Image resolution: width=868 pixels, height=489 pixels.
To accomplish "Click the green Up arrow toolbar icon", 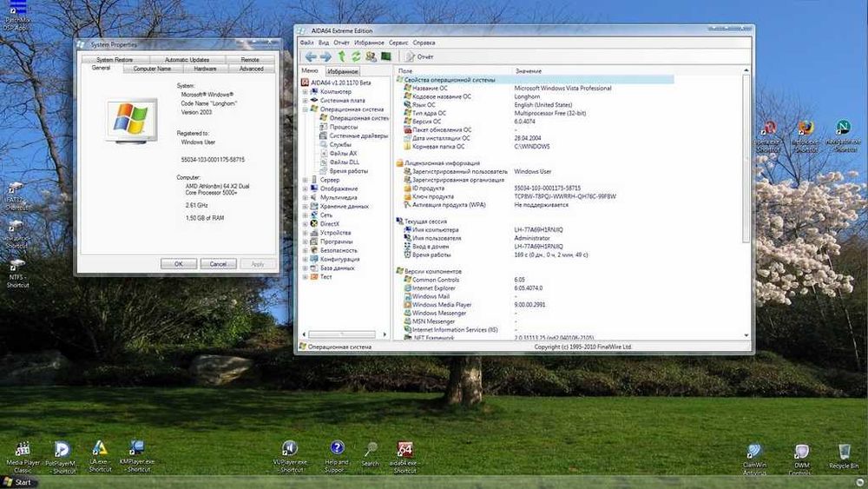I will pos(341,56).
